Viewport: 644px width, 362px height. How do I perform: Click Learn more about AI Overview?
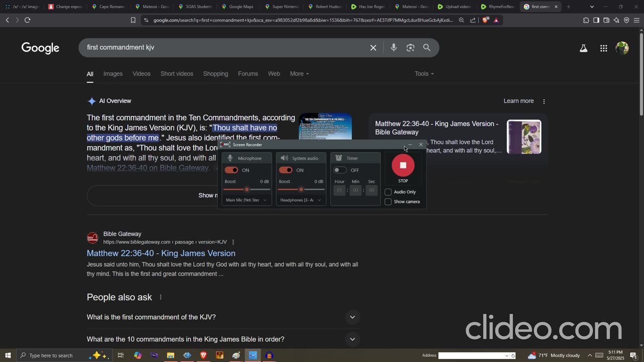pyautogui.click(x=519, y=101)
